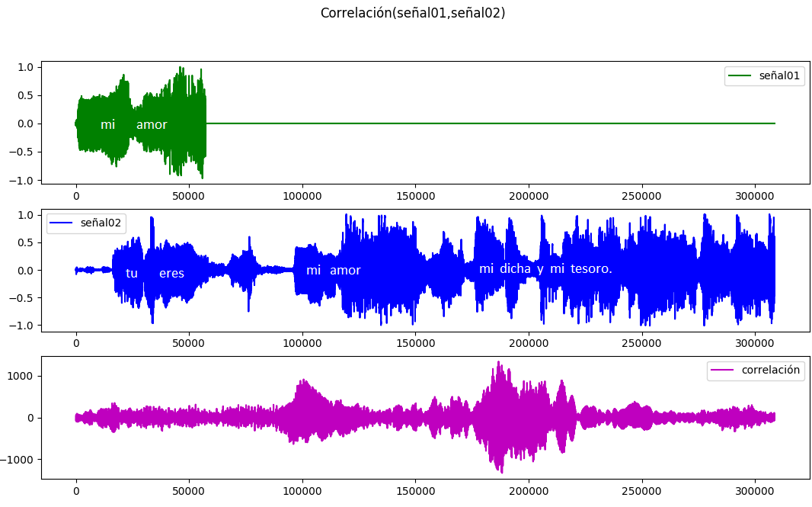The image size is (812, 507).
Task: Click the 150000 x-axis tick label under correlation plot
Action: (415, 492)
